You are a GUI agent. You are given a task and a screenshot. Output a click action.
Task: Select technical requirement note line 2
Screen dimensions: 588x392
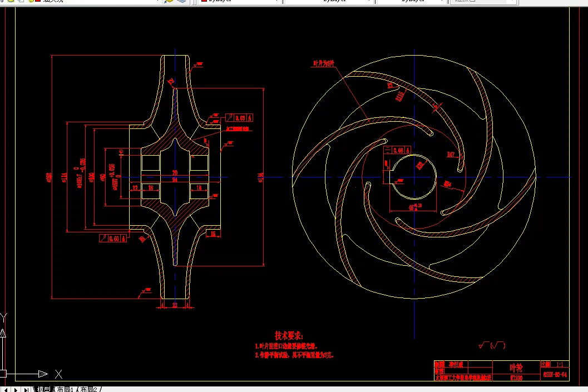click(x=294, y=355)
